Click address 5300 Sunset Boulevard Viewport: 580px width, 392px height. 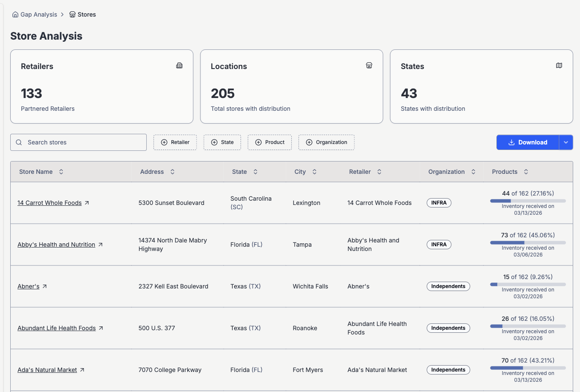171,203
